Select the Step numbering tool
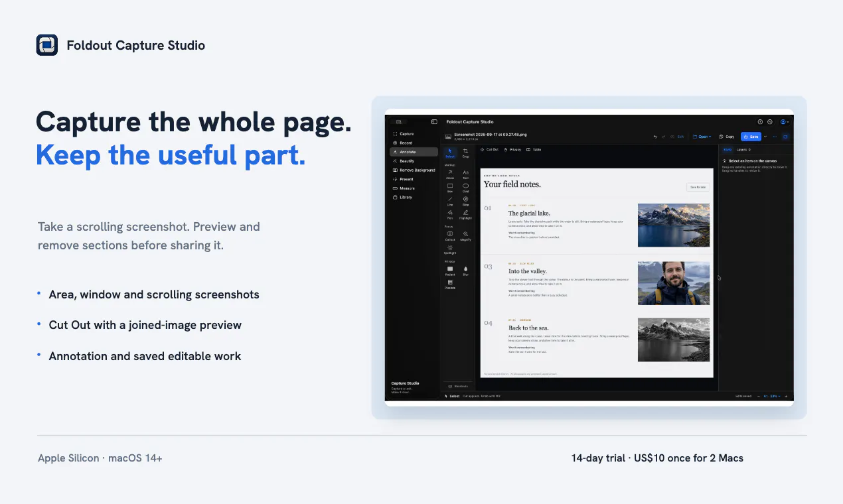The width and height of the screenshot is (843, 504). pos(465,201)
